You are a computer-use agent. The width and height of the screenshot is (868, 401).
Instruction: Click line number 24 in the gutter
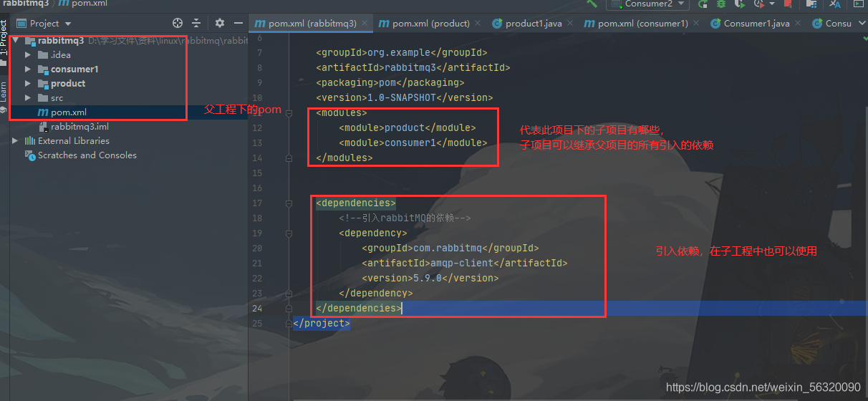point(258,308)
